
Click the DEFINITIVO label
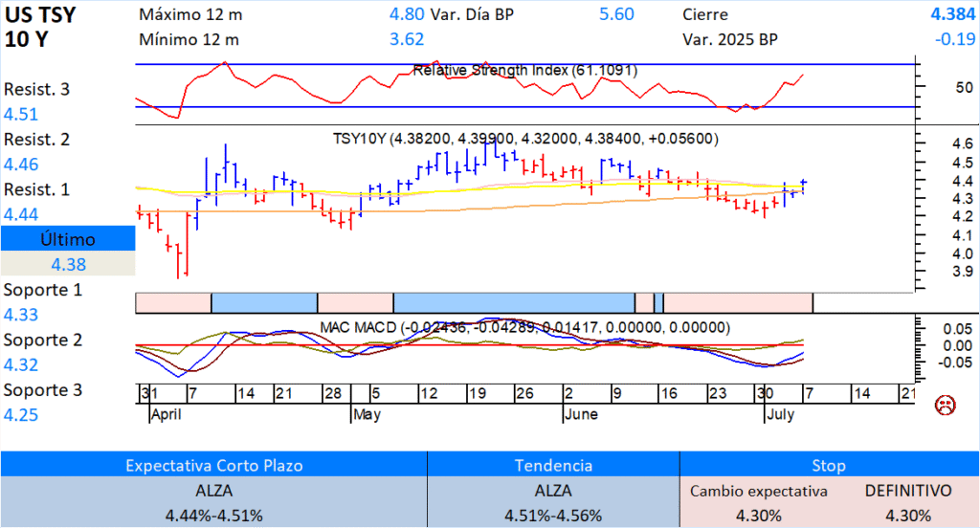pyautogui.click(x=908, y=491)
